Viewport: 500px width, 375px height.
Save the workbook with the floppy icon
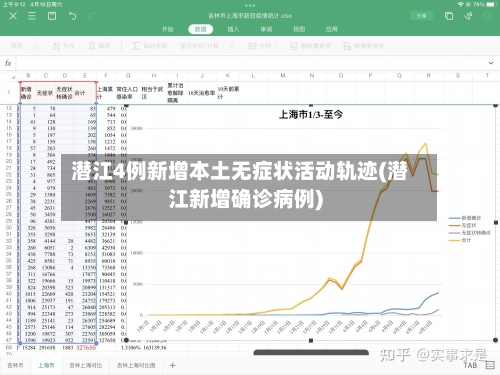point(52,16)
